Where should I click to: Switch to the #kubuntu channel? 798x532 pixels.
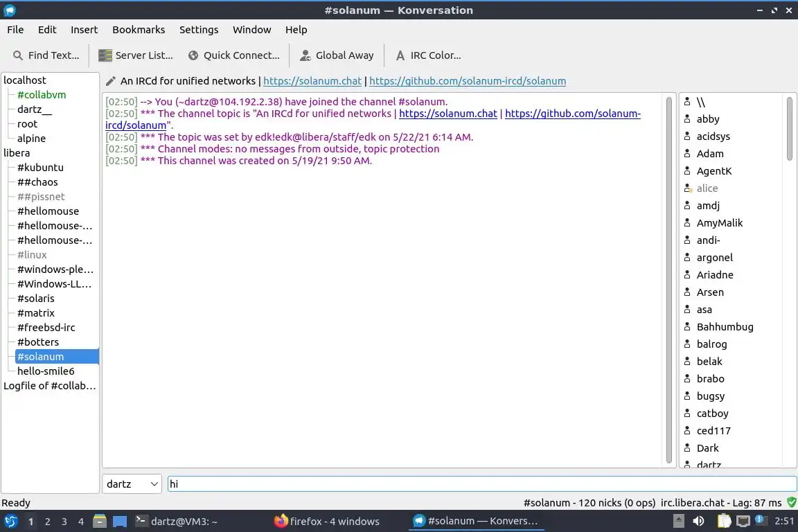[x=40, y=168]
